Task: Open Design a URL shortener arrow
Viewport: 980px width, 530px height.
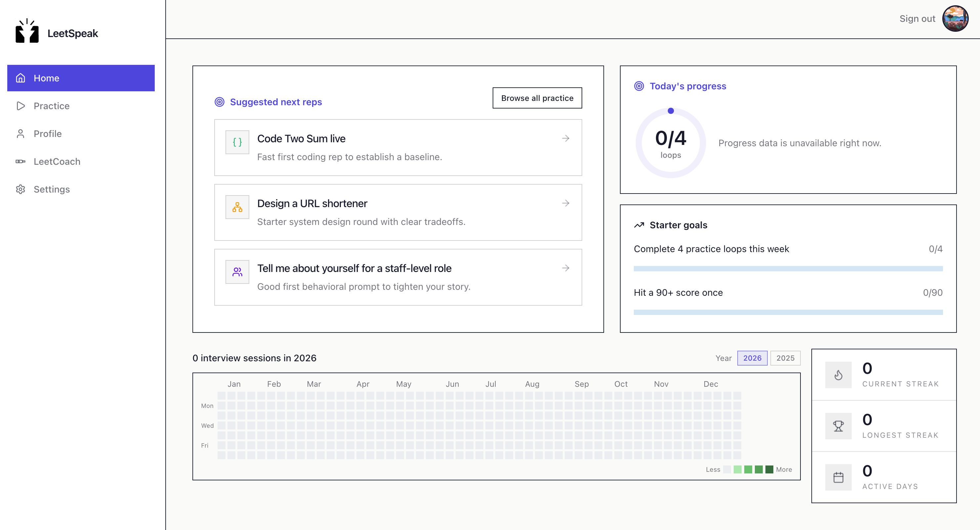Action: 566,203
